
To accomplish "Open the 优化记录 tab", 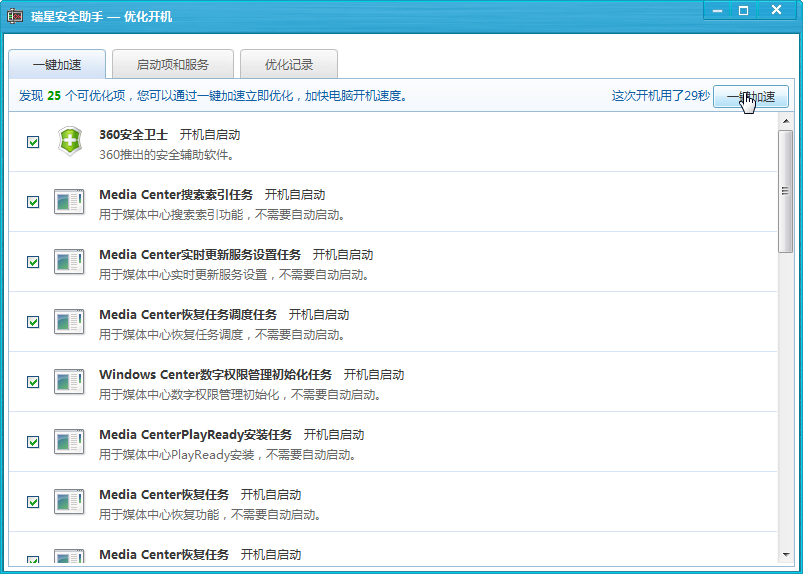I will coord(289,64).
